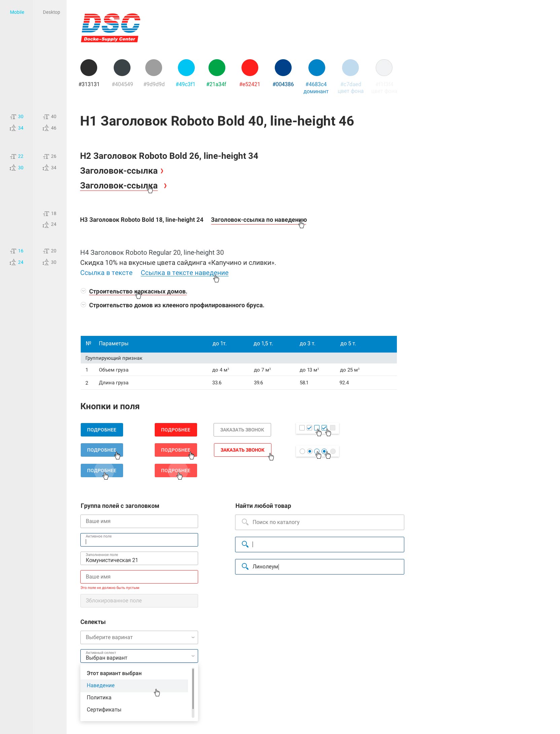Click the line-height icon beside desktop value 24
Viewport: 560px width, 734px height.
(46, 225)
